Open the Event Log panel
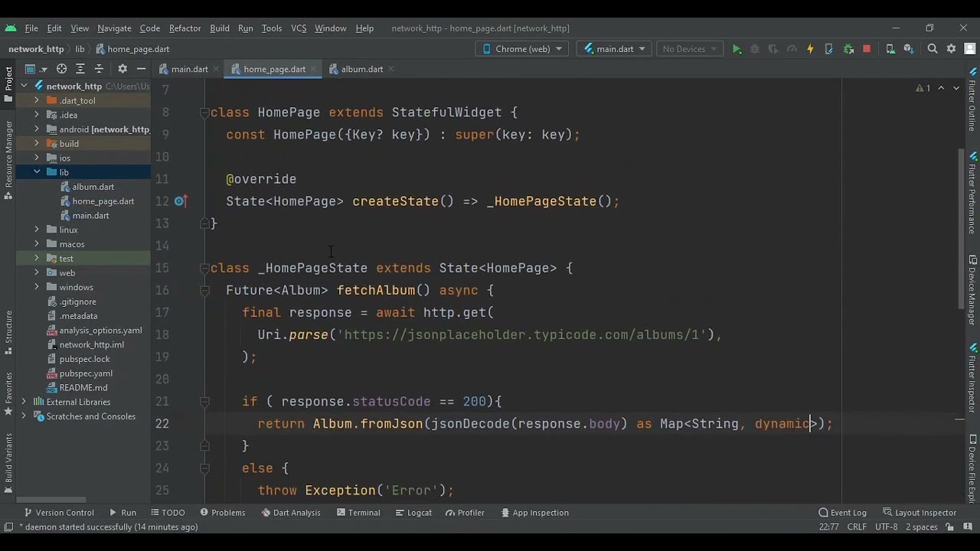The width and height of the screenshot is (980, 551). point(842,513)
